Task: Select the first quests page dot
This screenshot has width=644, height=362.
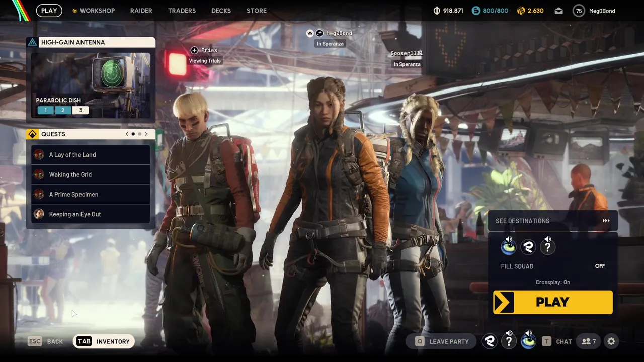Action: [x=133, y=134]
